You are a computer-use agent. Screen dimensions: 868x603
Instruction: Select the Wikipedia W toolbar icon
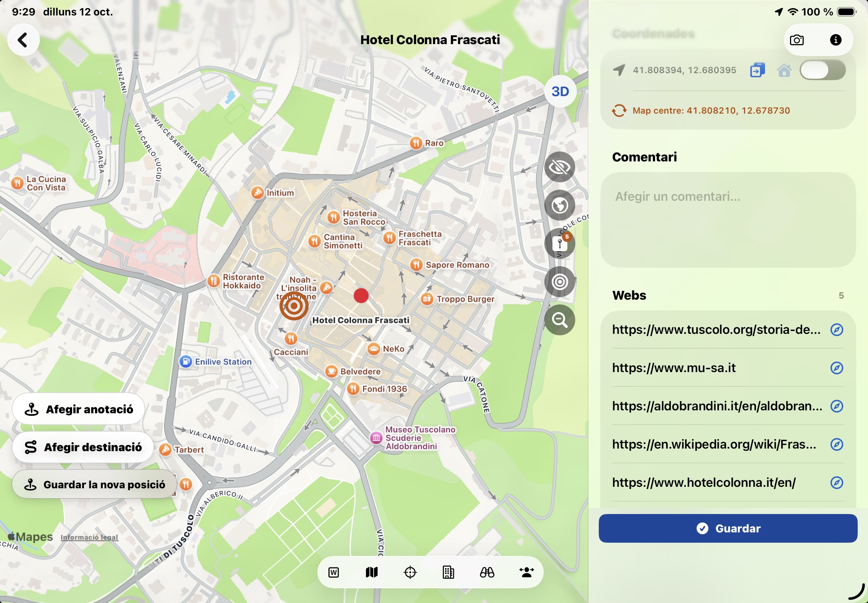[334, 573]
